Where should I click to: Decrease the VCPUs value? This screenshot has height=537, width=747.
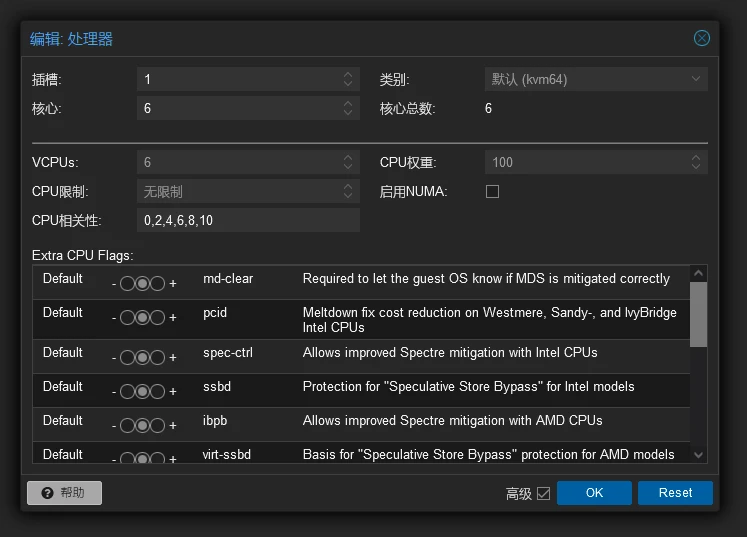348,167
